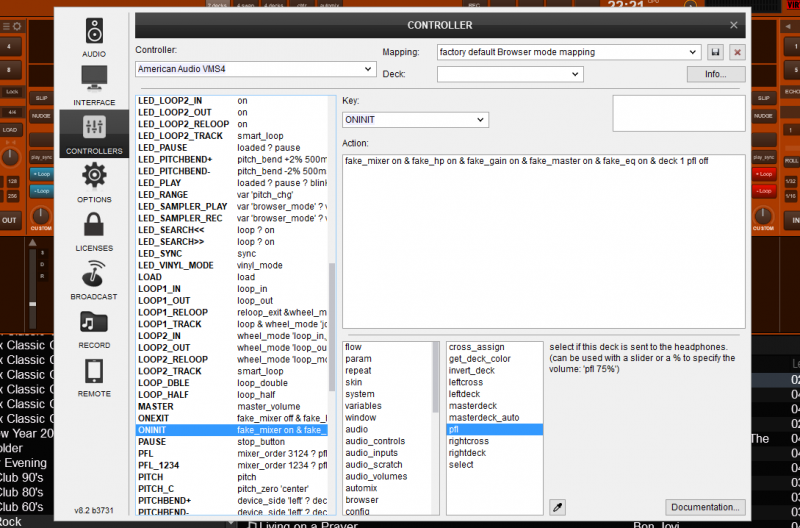Click the eyedropper learn icon
The height and width of the screenshot is (528, 800).
(557, 507)
